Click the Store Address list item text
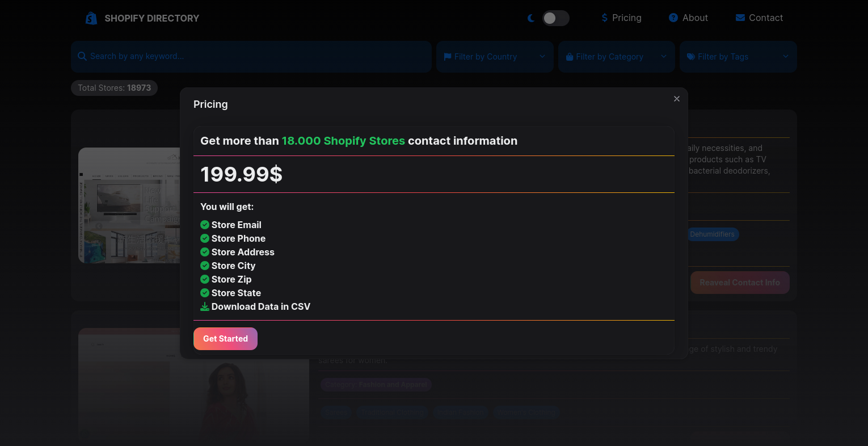The image size is (868, 446). click(x=243, y=252)
